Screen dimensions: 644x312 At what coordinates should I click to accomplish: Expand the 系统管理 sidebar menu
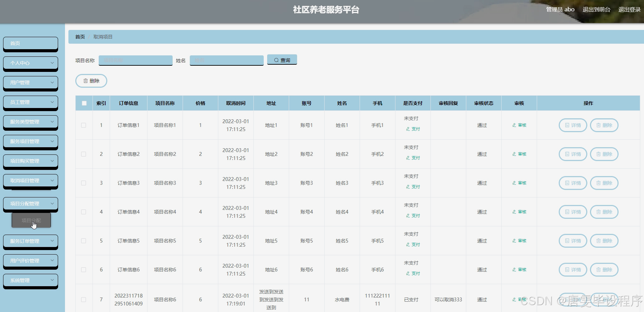point(31,280)
